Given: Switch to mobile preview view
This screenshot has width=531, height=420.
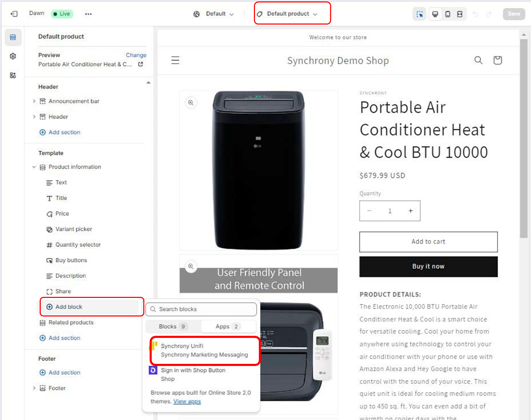Looking at the screenshot, I should (x=447, y=14).
